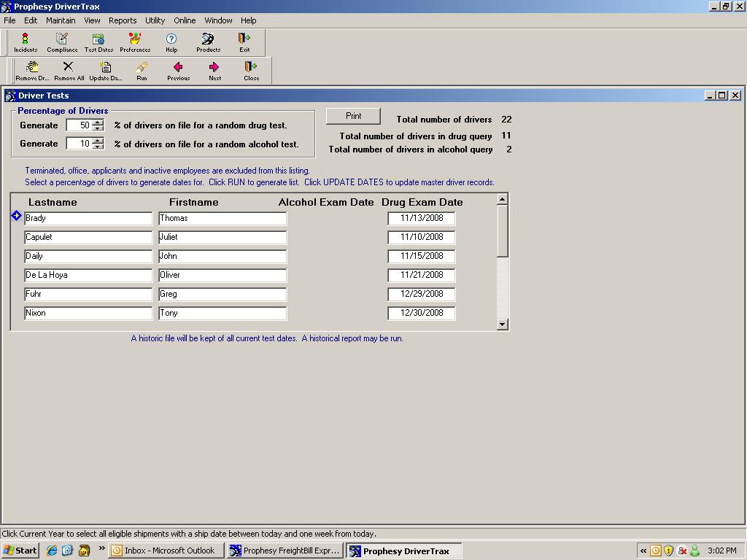Image resolution: width=747 pixels, height=560 pixels.
Task: Select the Fuhr lastname field
Action: (x=88, y=295)
